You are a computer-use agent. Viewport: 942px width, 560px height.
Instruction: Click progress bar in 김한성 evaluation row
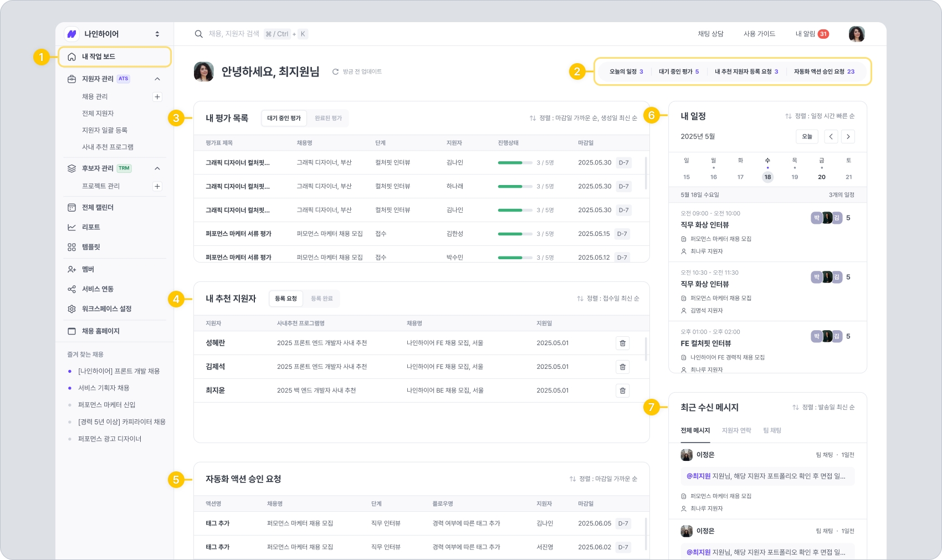[515, 234]
